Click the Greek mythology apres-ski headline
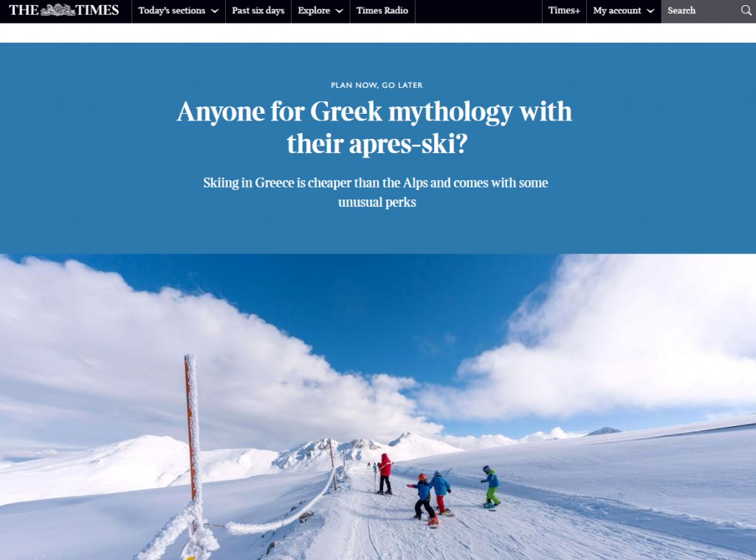Viewport: 756px width, 560px height. point(375,127)
